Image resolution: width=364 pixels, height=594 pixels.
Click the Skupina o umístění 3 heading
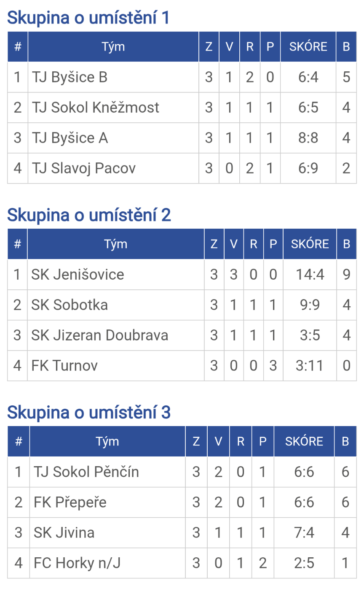pyautogui.click(x=89, y=413)
